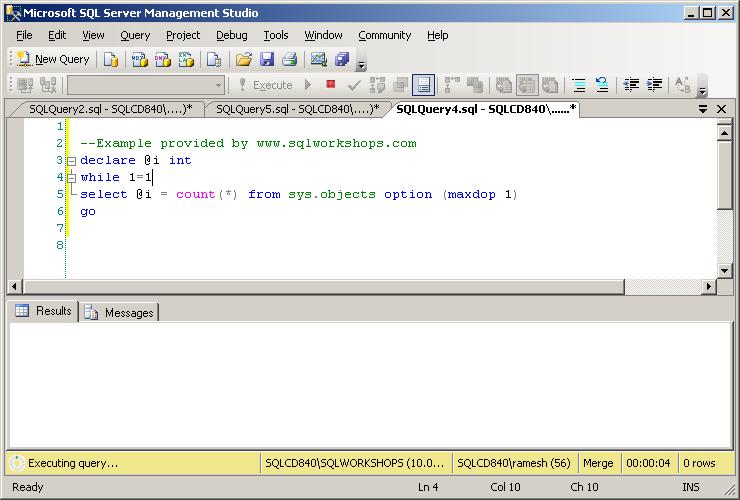The image size is (740, 500).
Task: Click the '00:00:04' elapsed time in status bar
Action: tap(648, 463)
